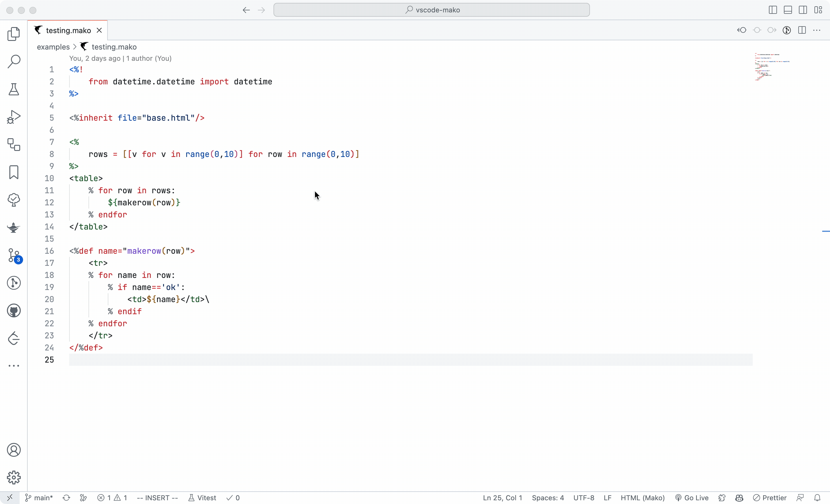The width and height of the screenshot is (830, 504).
Task: Open the Testing flask icon
Action: (x=14, y=89)
